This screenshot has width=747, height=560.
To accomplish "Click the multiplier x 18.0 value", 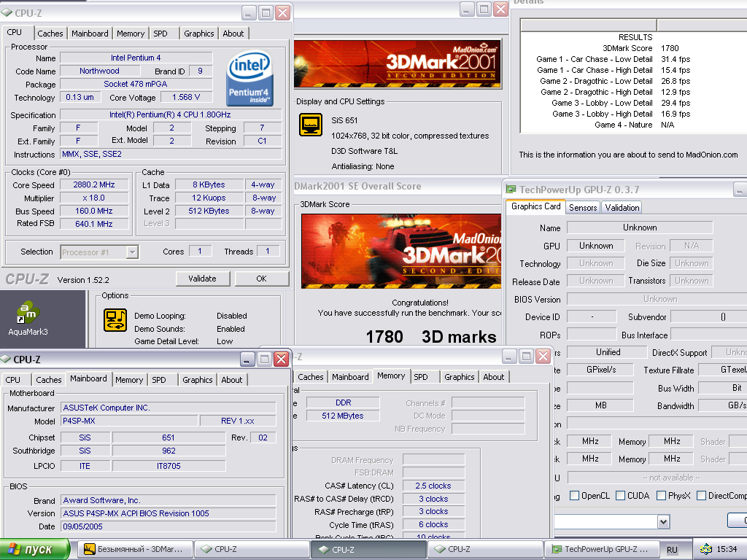I will tap(94, 198).
